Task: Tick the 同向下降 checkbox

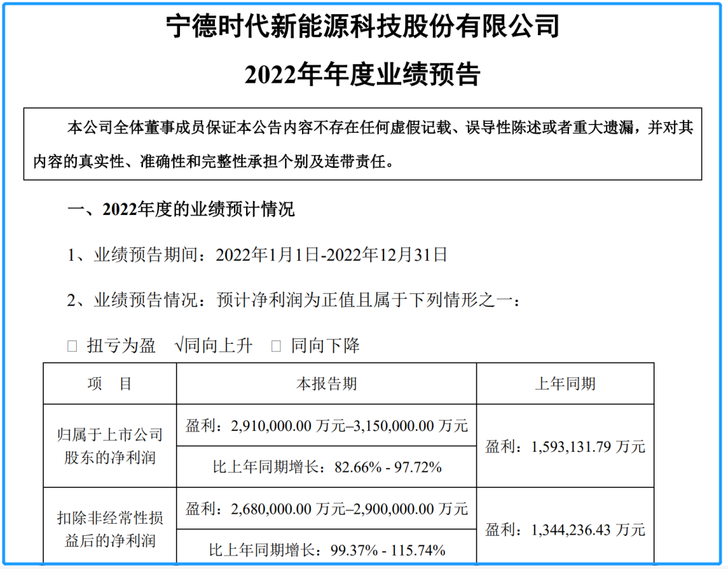Action: coord(276,346)
